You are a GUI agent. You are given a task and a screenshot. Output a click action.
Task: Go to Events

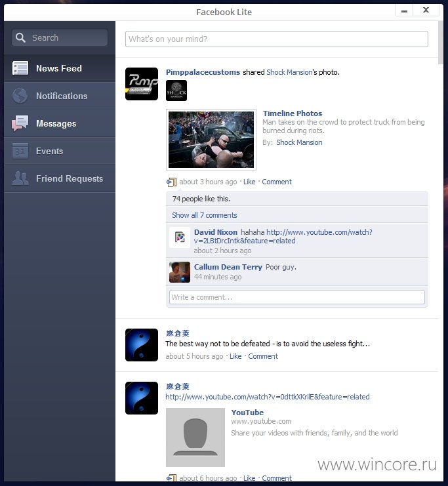pos(60,151)
